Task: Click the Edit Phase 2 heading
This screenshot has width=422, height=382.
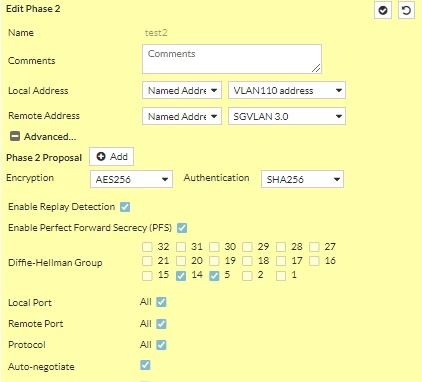Action: 33,9
